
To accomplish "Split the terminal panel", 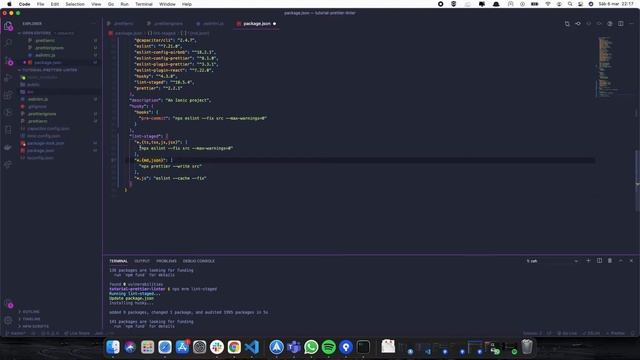I will (x=599, y=260).
